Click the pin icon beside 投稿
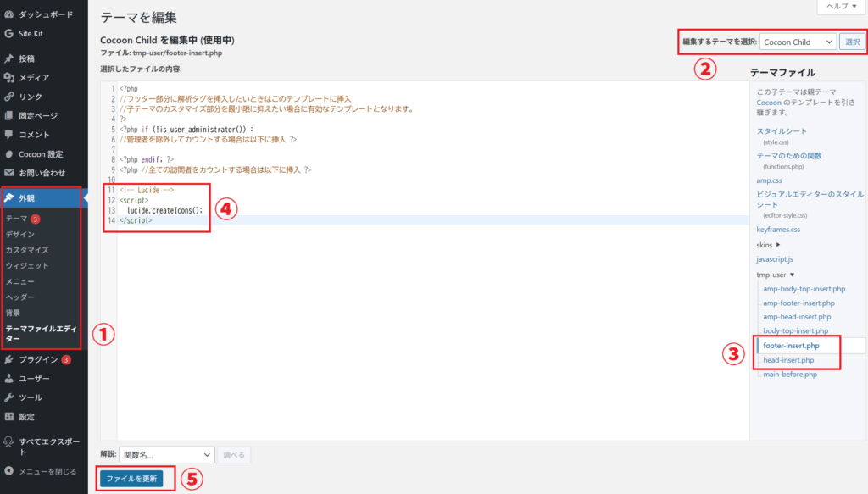This screenshot has height=494, width=868. 8,58
